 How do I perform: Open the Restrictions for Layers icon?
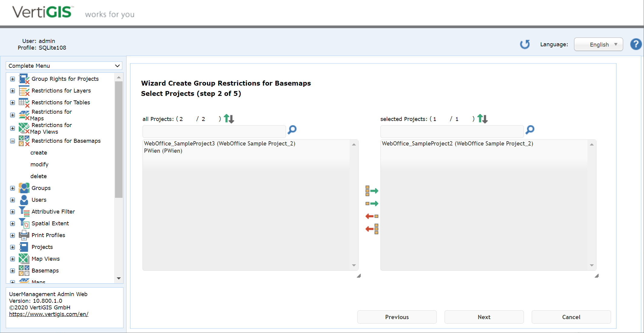[x=24, y=90]
